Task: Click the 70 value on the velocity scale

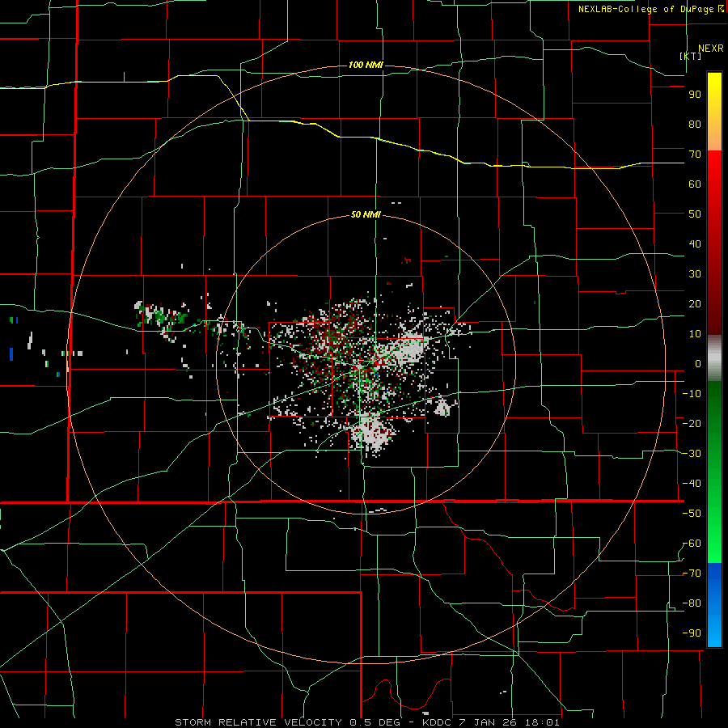Action: coord(695,154)
